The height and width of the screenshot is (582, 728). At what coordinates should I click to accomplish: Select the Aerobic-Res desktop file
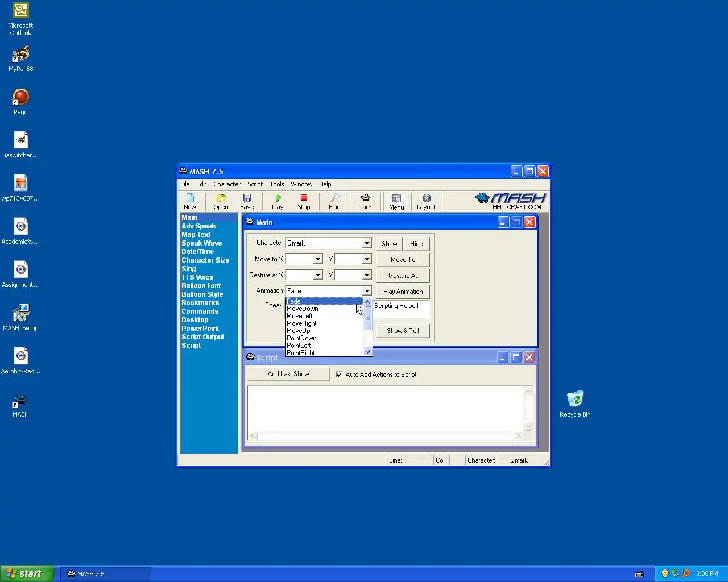(x=20, y=361)
